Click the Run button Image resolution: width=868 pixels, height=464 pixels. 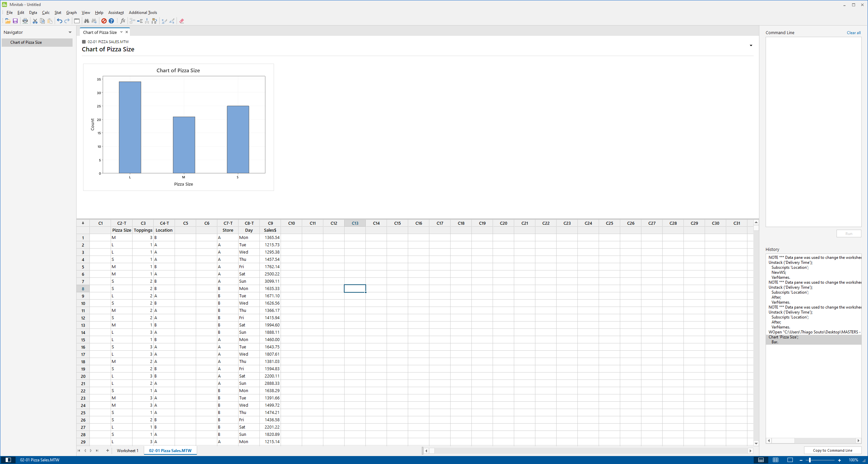point(848,234)
